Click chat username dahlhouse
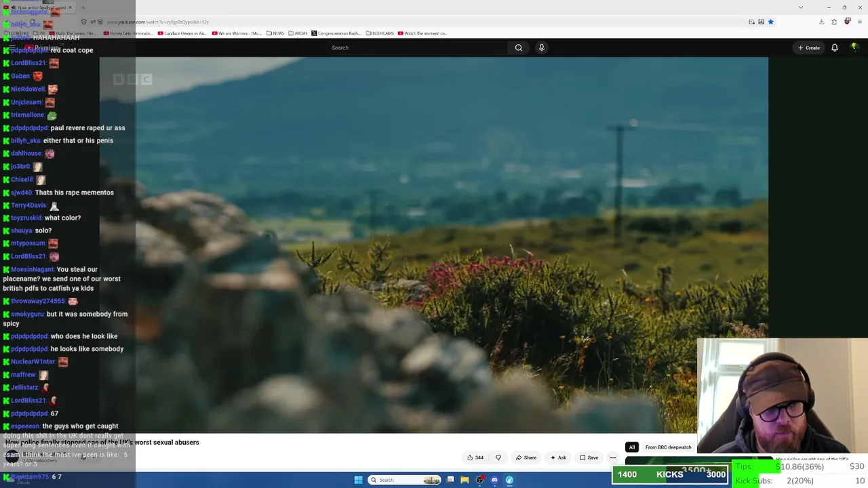Screen dimensions: 868x488 coord(26,153)
